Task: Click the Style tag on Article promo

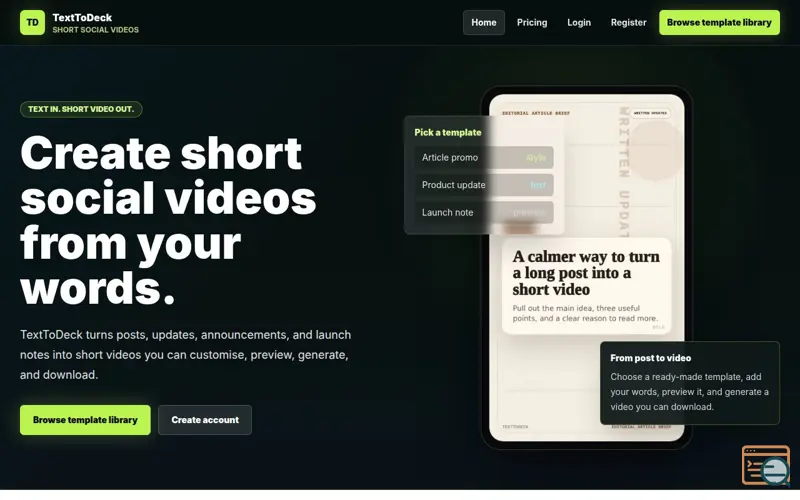Action: pyautogui.click(x=536, y=158)
